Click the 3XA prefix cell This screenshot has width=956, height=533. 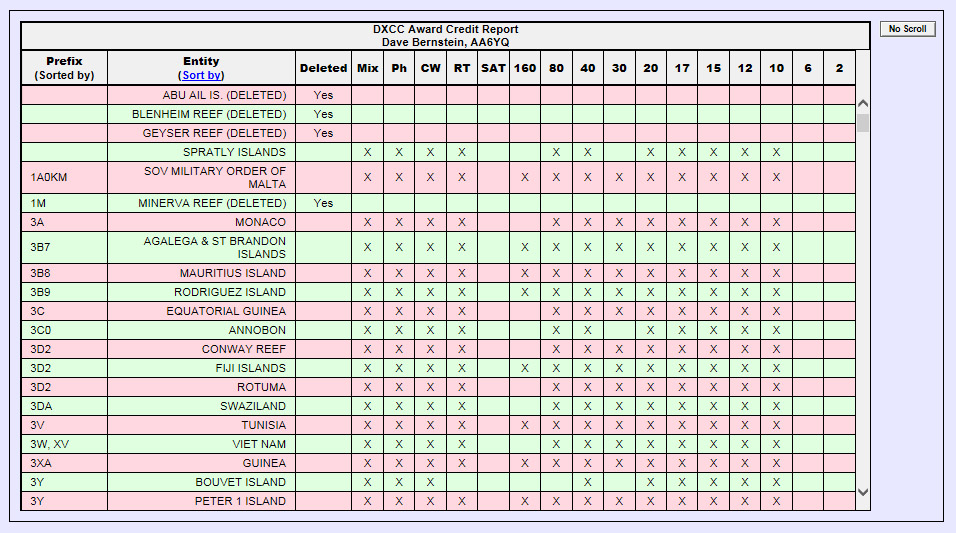[64, 463]
